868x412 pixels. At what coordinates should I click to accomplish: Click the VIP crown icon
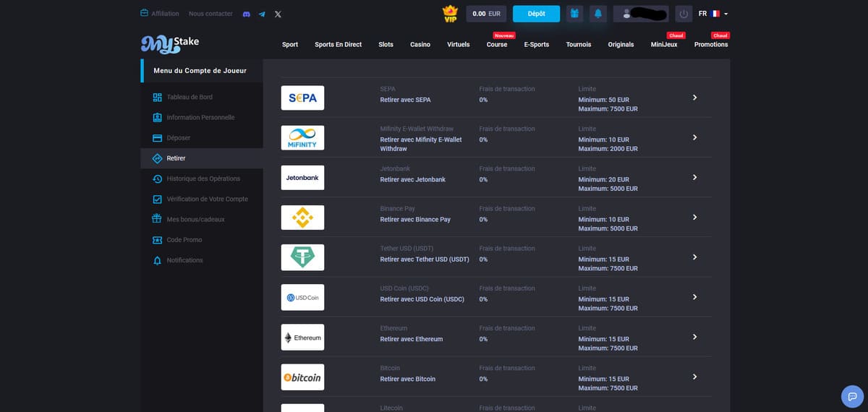pos(451,14)
